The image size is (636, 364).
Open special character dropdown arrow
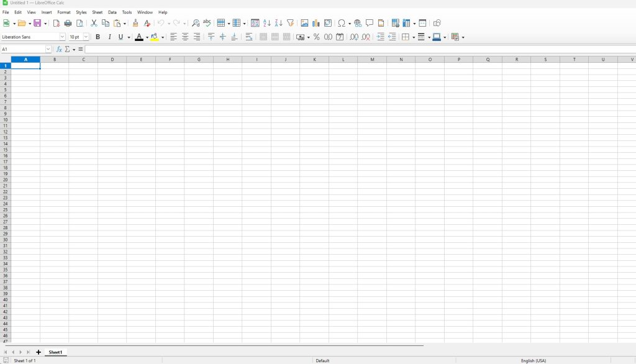click(349, 24)
